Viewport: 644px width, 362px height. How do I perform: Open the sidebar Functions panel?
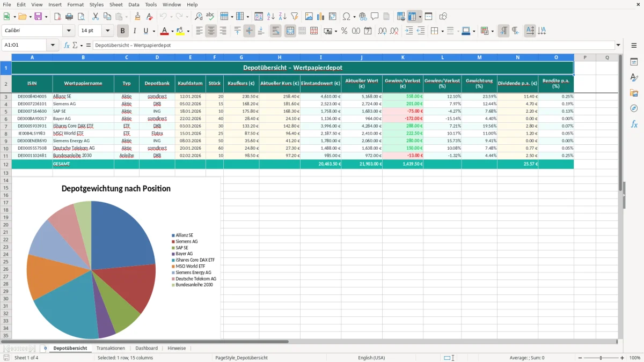click(x=634, y=124)
